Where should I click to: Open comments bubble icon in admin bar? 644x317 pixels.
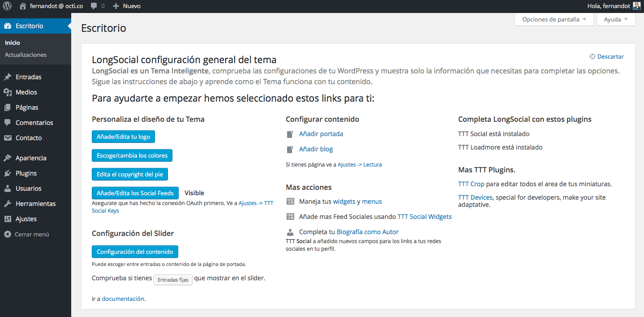(x=94, y=6)
